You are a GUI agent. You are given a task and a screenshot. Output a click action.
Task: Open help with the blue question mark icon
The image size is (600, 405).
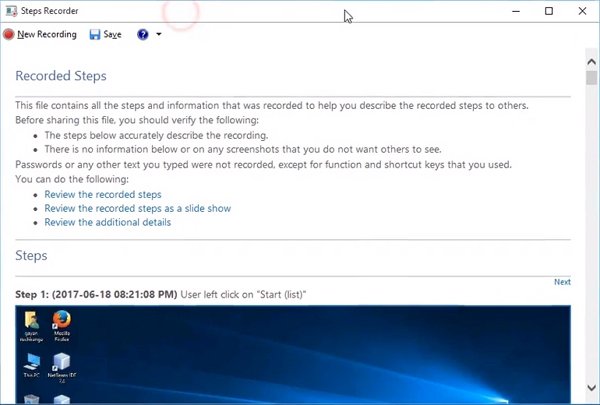coord(143,34)
